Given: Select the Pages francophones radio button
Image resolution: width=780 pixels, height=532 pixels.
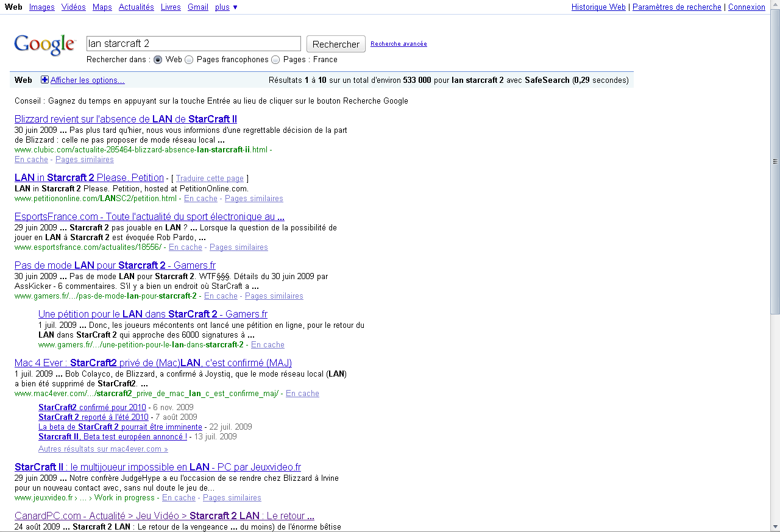Looking at the screenshot, I should tap(189, 60).
